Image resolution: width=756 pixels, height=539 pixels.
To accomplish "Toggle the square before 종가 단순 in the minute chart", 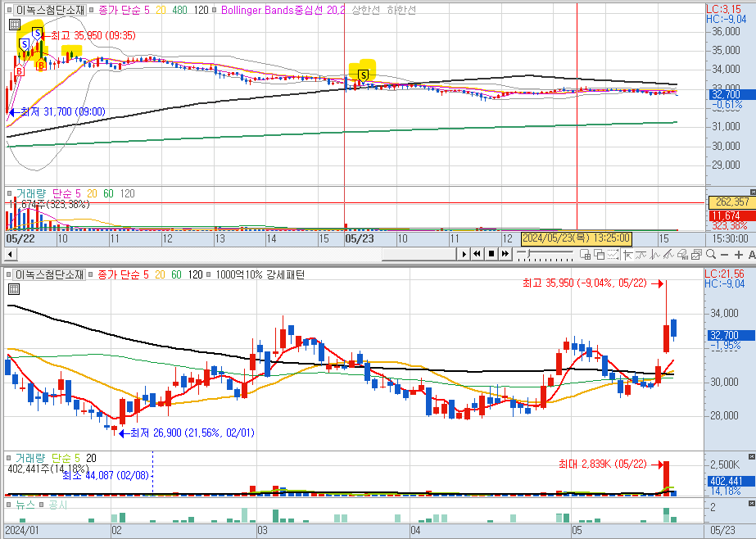I will click(92, 10).
